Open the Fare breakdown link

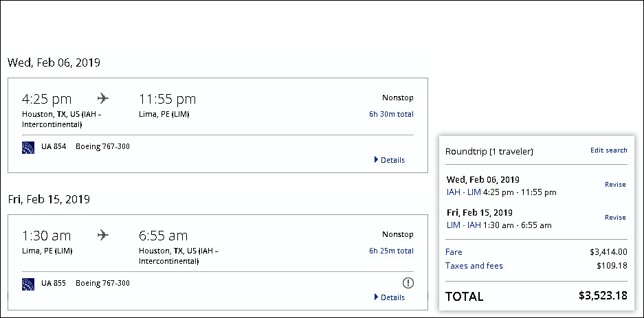pyautogui.click(x=454, y=252)
